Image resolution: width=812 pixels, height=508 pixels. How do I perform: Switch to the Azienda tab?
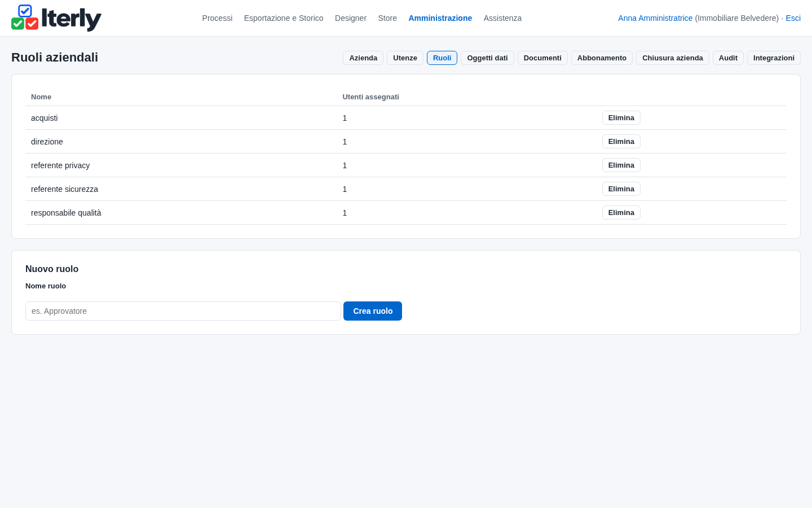click(x=363, y=58)
